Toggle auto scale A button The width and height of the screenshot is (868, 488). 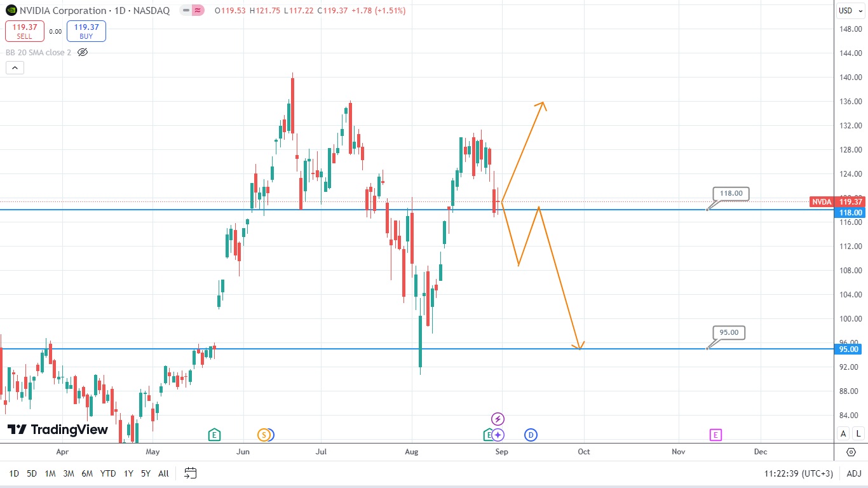843,433
